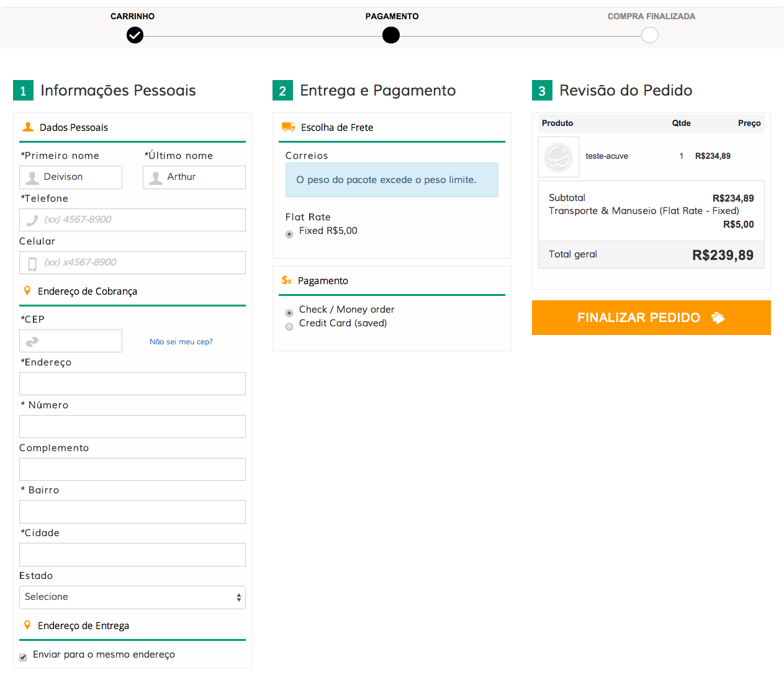Click the arrow icon on Finalizar Pedido button

pos(718,318)
